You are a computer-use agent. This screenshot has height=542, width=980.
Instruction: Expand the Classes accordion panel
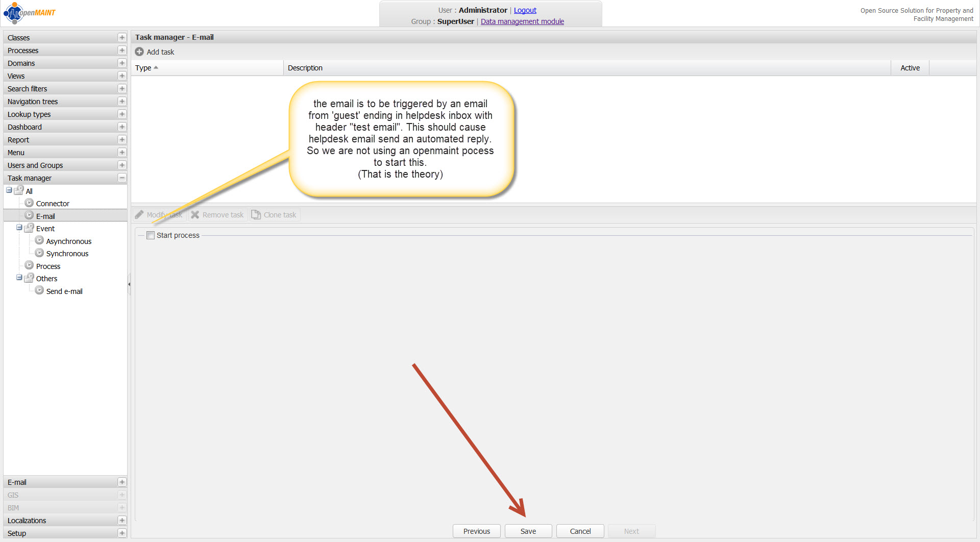[x=121, y=38]
